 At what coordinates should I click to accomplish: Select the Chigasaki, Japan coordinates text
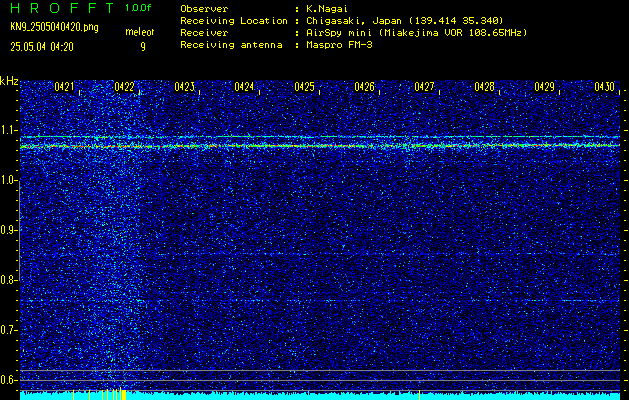click(405, 20)
